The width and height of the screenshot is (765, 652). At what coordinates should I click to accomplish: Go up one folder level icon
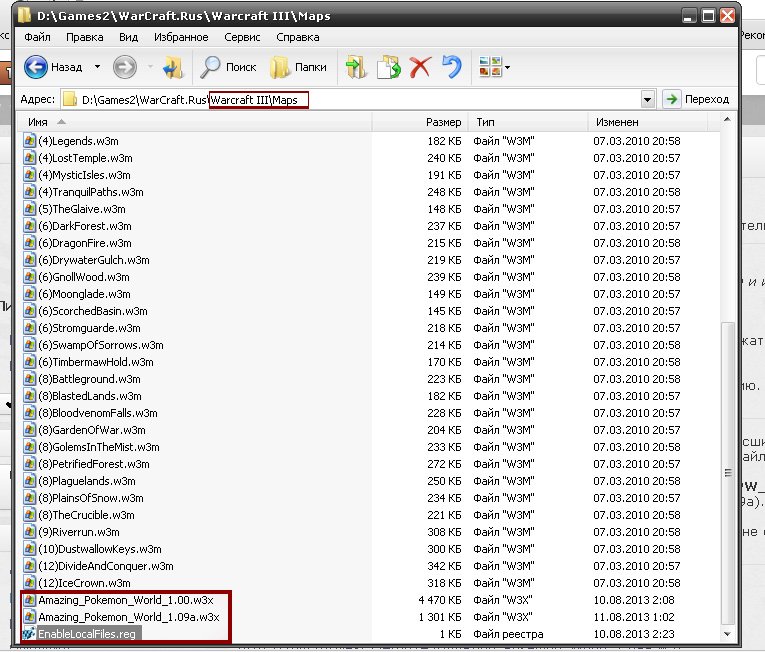[173, 67]
